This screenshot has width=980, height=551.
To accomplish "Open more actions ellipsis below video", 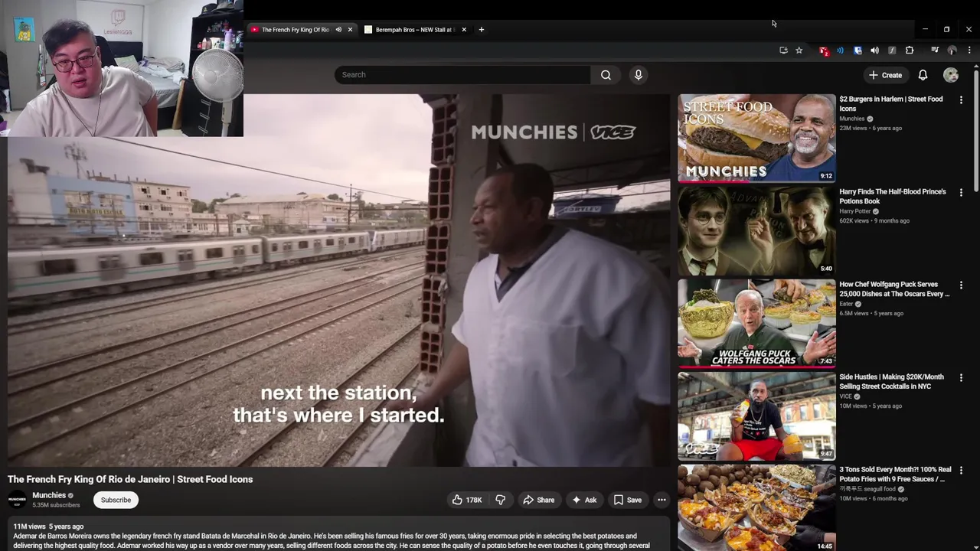I will tap(661, 500).
